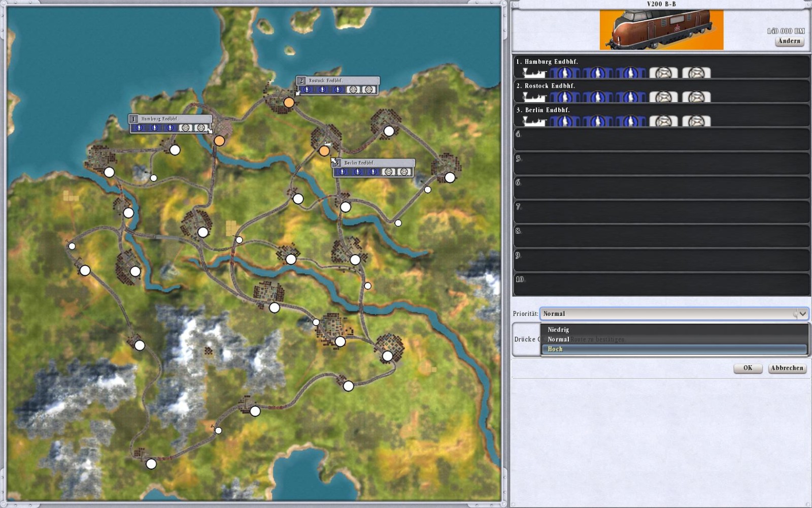Pick Normal in the priority list
Screen dimensions: 812x508
[x=558, y=339]
